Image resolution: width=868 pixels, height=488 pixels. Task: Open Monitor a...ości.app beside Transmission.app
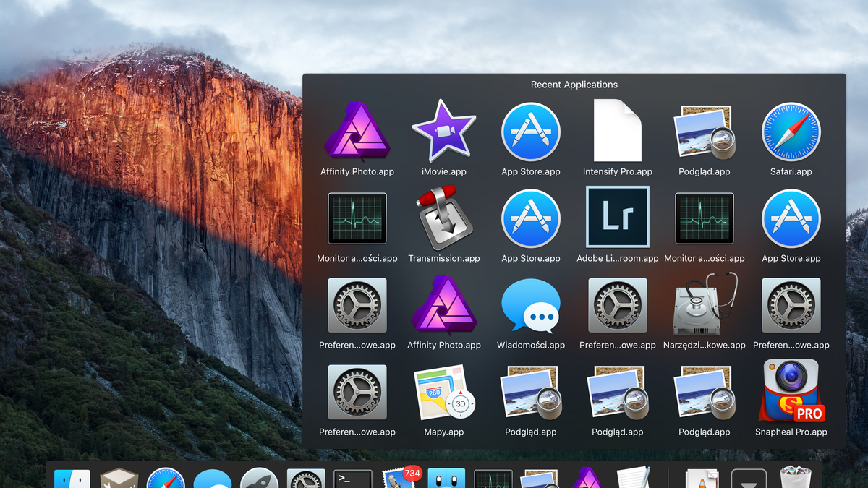coord(357,218)
